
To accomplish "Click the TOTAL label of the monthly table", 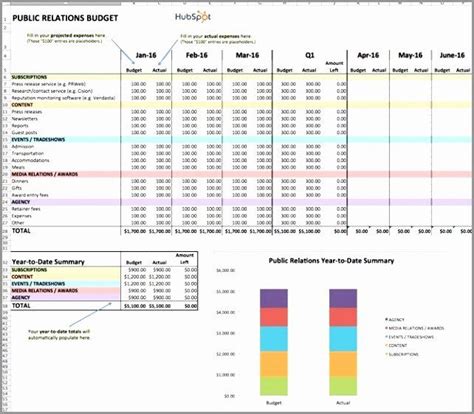I will pos(21,231).
